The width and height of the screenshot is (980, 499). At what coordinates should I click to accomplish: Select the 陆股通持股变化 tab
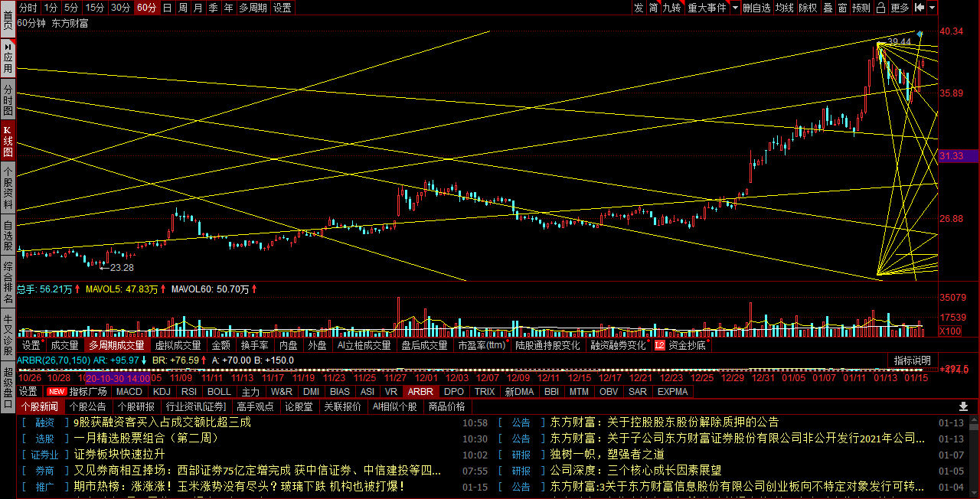(x=547, y=345)
